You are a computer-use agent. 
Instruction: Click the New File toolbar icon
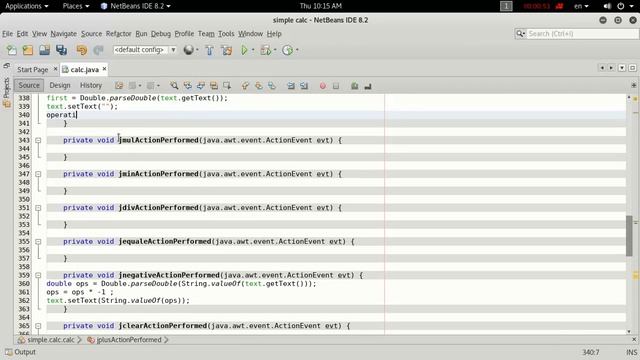pos(11,50)
